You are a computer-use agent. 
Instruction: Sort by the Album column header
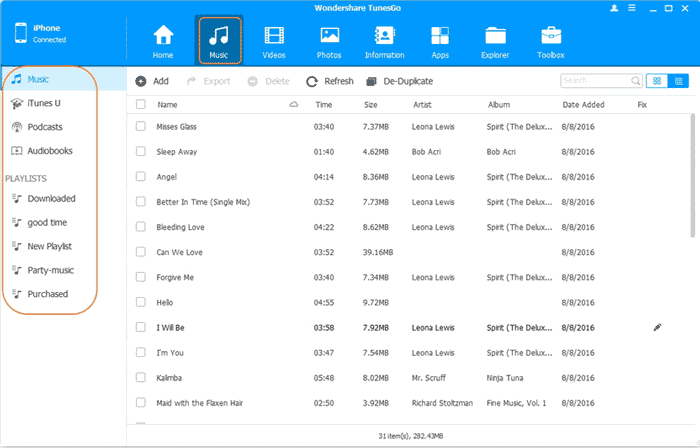tap(499, 105)
